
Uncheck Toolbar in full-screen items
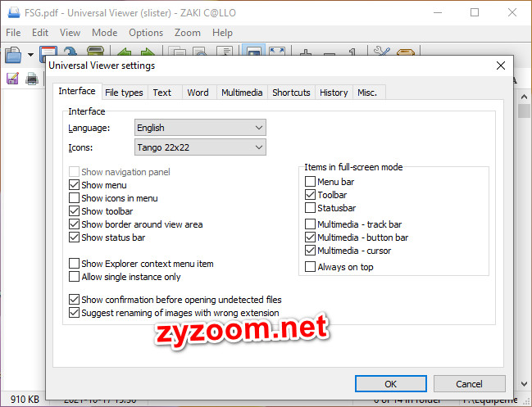310,195
